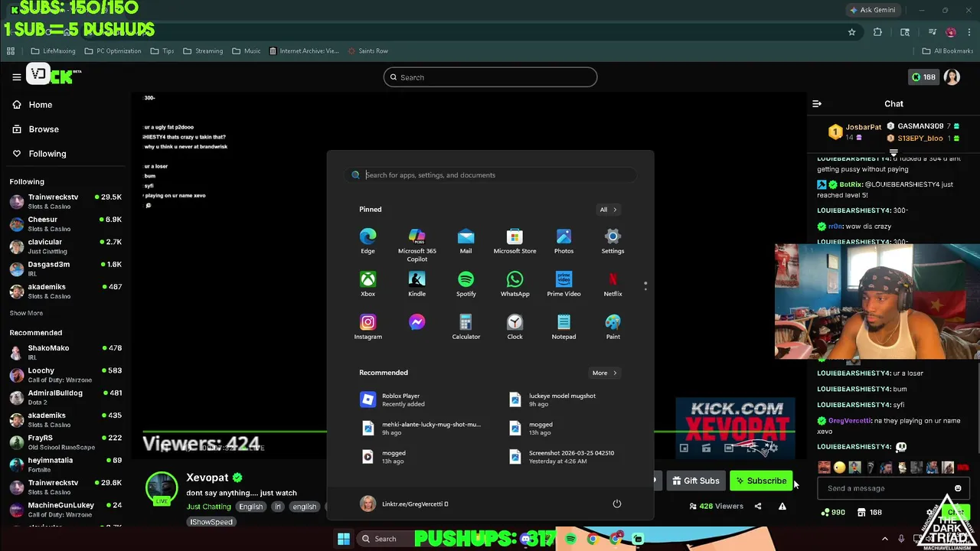
Task: Open Discord from the taskbar
Action: [x=525, y=539]
